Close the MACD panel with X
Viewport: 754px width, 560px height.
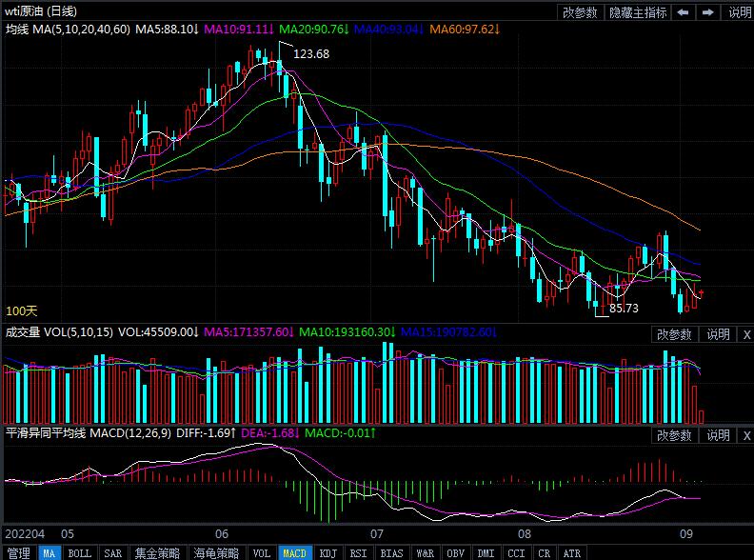click(745, 435)
